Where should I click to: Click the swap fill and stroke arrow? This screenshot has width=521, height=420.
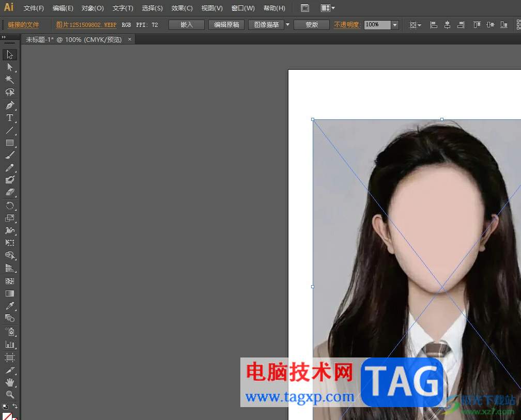click(x=15, y=406)
